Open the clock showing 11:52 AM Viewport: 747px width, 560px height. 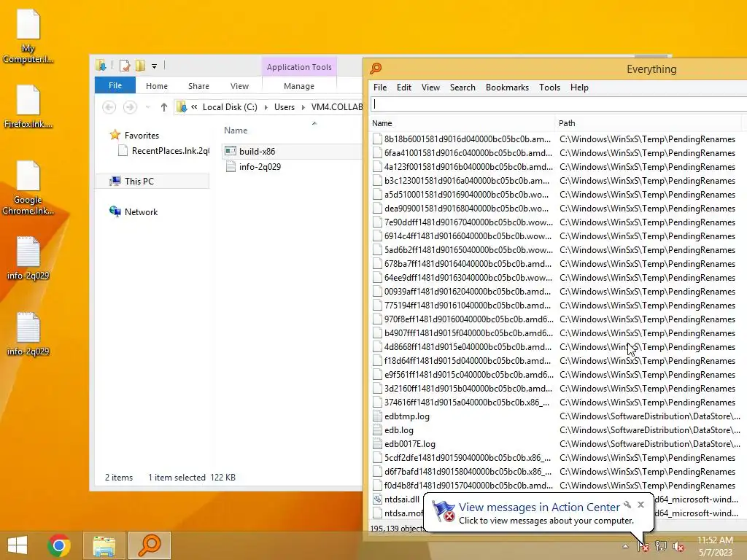(715, 546)
